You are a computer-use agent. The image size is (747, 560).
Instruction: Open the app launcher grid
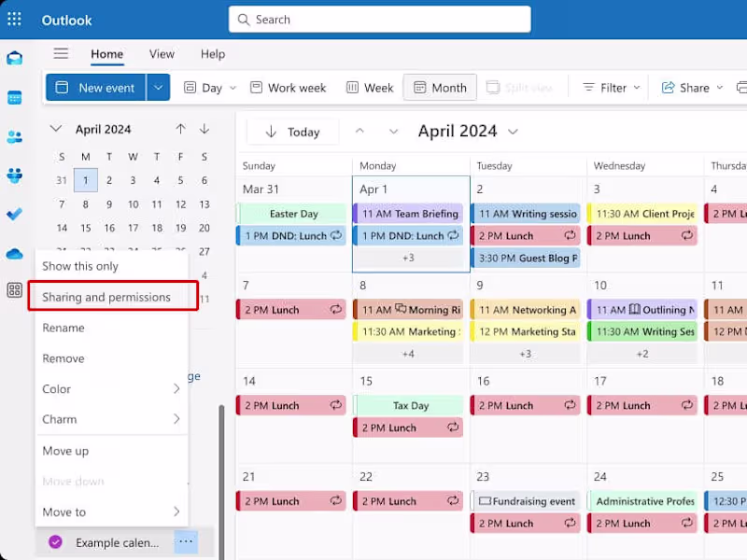click(14, 19)
